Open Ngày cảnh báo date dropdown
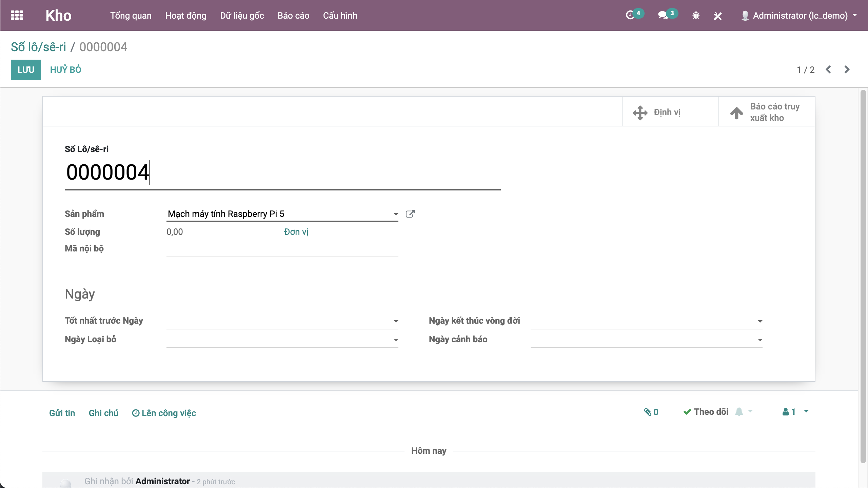Viewport: 868px width, 488px height. tap(760, 340)
